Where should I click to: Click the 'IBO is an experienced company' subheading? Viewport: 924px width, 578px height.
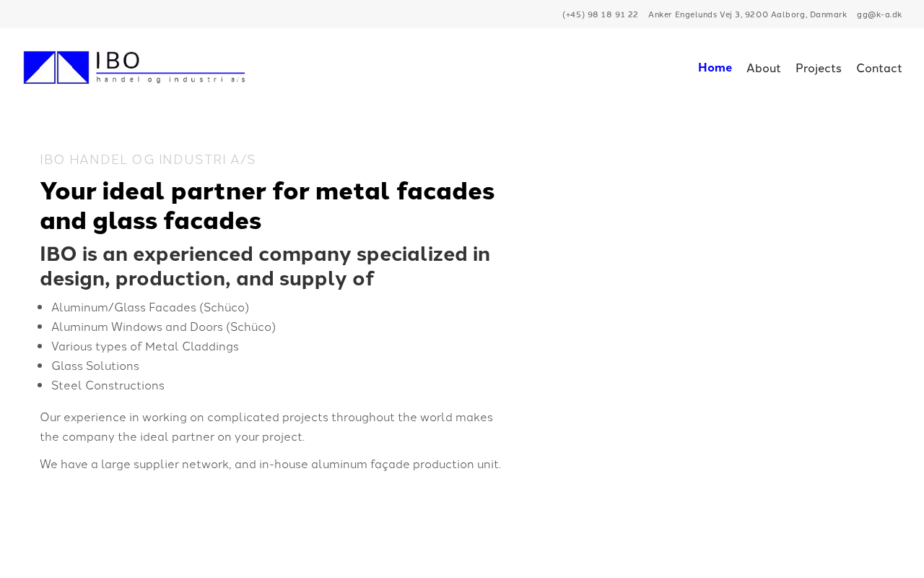pyautogui.click(x=265, y=266)
